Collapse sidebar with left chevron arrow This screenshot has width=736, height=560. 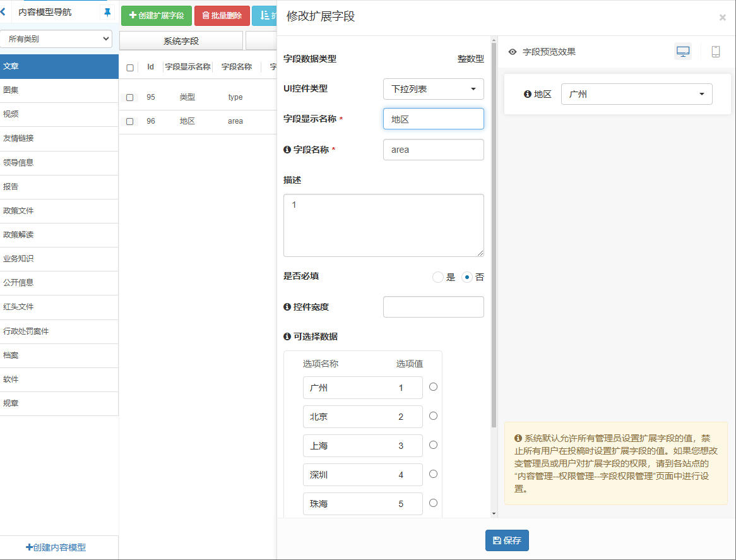3,11
